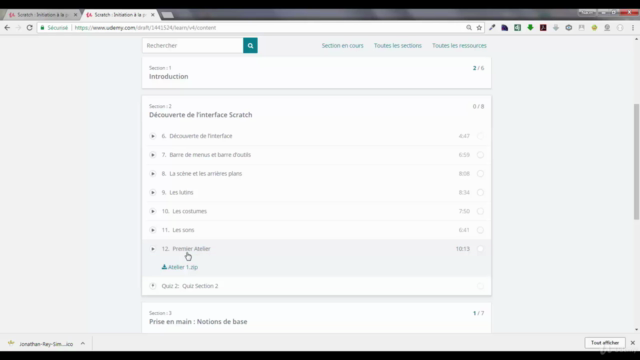Click the zoom magnifier icon in address bar
The image size is (640, 360).
coord(469,28)
